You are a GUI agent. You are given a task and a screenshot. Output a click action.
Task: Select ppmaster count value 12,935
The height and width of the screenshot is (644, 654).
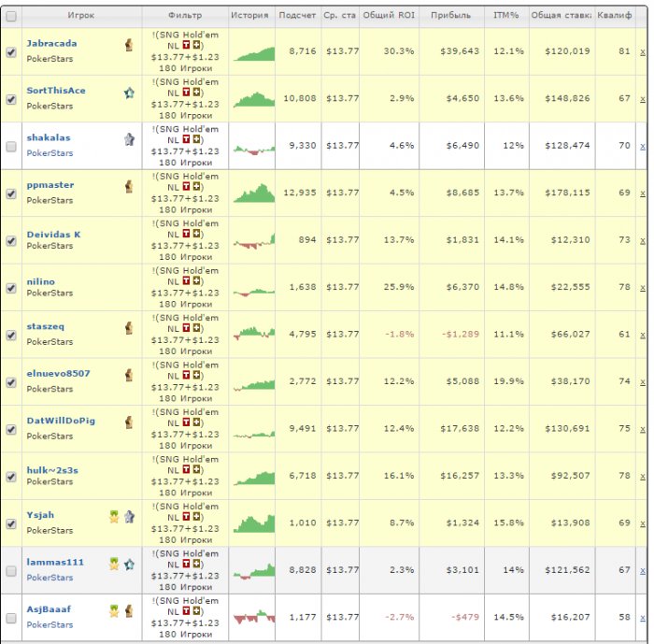[x=300, y=193]
